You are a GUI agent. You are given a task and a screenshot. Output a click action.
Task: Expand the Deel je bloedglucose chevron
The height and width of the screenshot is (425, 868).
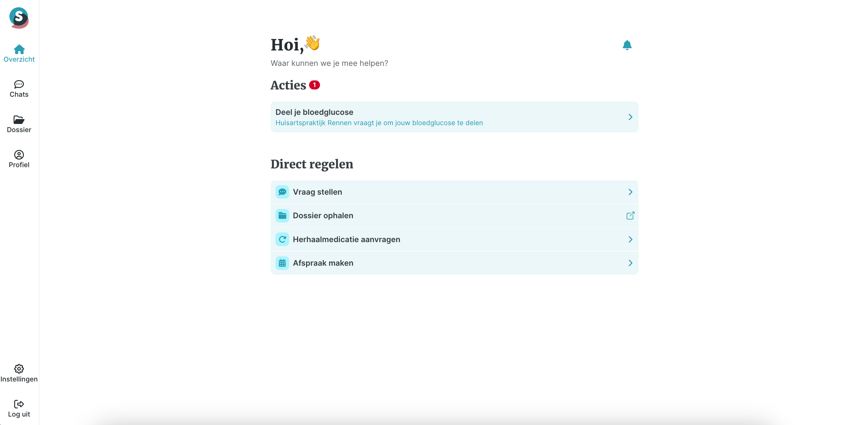630,117
